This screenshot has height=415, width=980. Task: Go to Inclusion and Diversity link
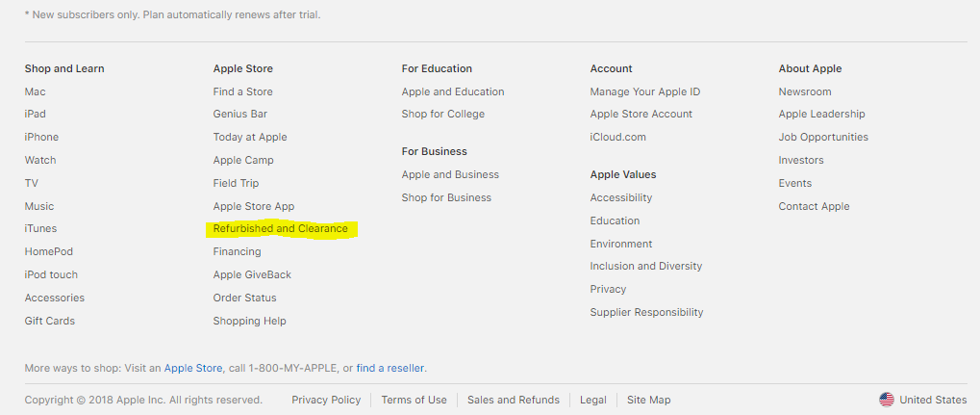click(x=646, y=266)
